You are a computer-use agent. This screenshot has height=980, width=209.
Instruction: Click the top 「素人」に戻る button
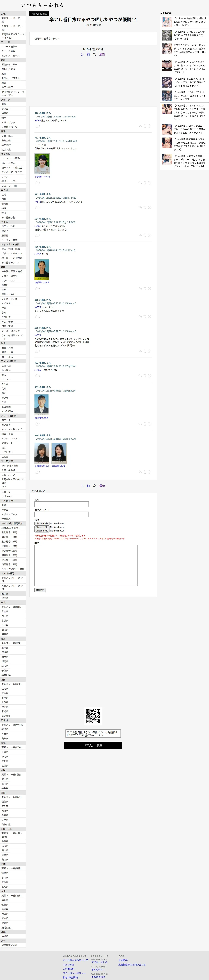39,14
